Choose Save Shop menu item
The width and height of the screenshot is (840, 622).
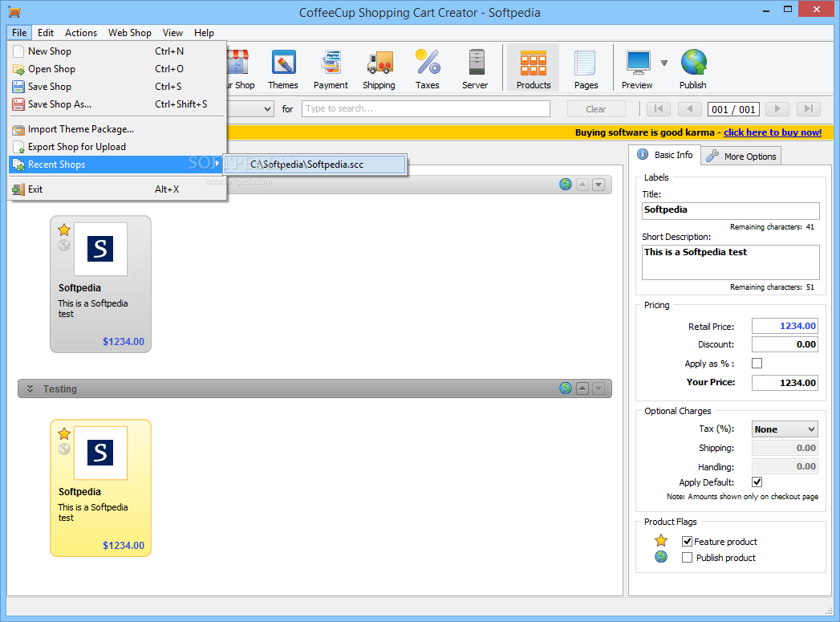(117, 86)
